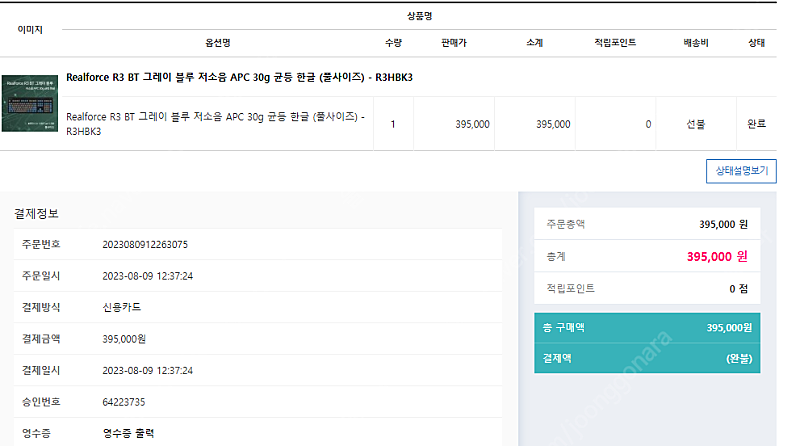Image resolution: width=800 pixels, height=446 pixels.
Task: Click the 옵션명 column header
Action: tap(218, 43)
